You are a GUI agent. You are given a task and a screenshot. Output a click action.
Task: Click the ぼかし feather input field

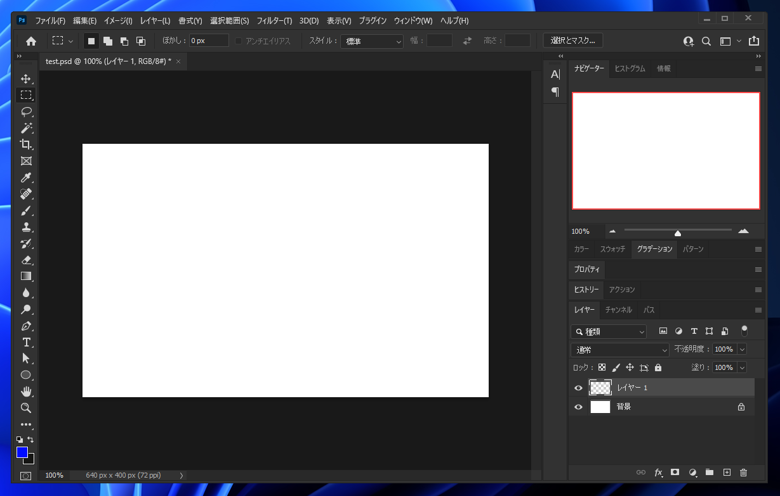pos(208,41)
